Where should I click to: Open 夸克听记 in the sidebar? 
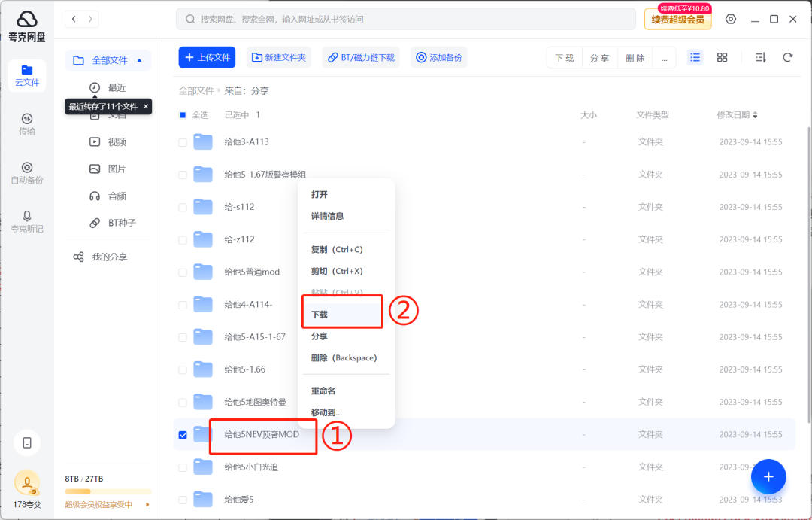[x=26, y=220]
